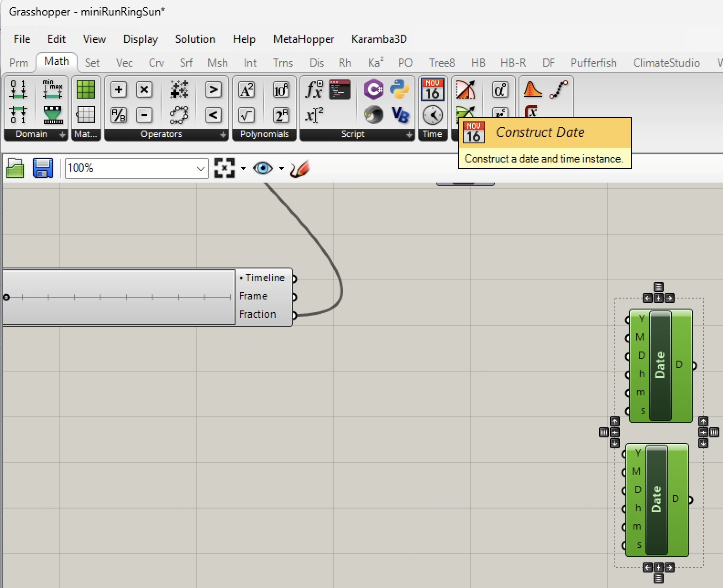Open the Solution menu

pyautogui.click(x=195, y=39)
